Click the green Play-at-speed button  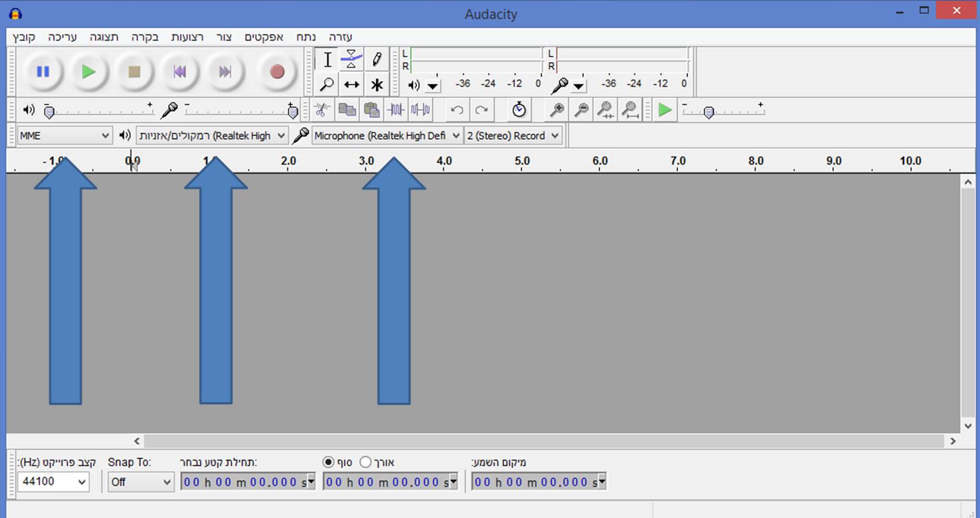tap(665, 110)
